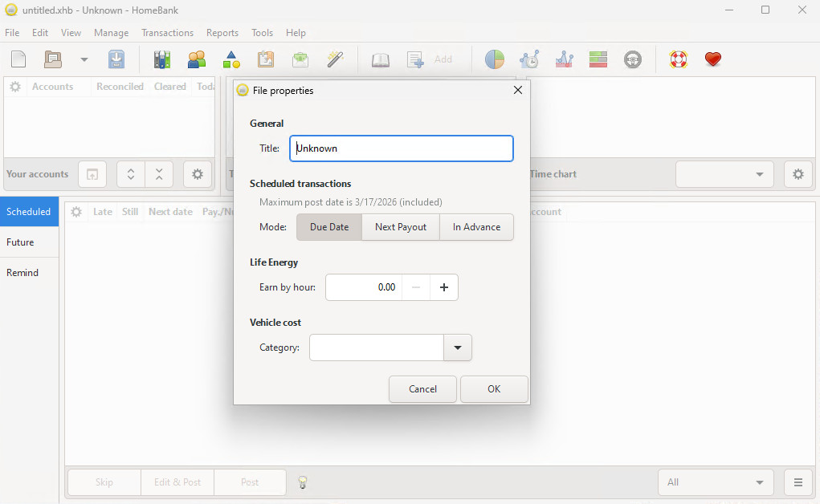The width and height of the screenshot is (820, 504).
Task: Show all transactions book icon
Action: [x=380, y=59]
